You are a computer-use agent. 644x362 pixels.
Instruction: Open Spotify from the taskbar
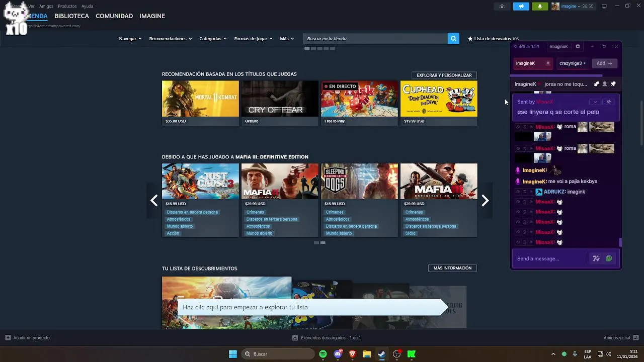[323, 354]
